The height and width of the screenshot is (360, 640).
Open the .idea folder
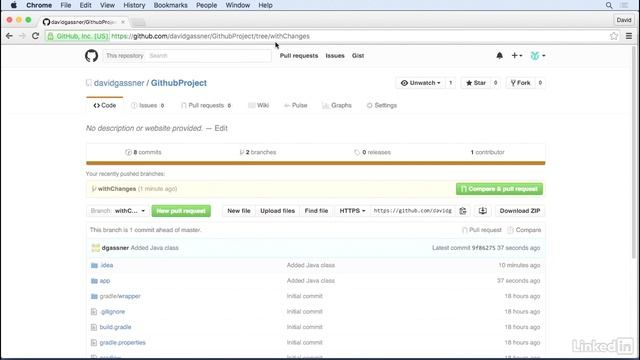pos(107,265)
